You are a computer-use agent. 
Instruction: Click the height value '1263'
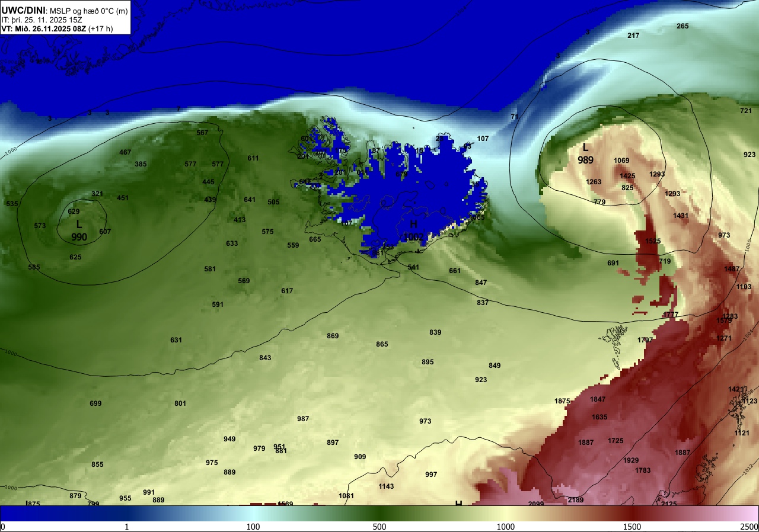(594, 182)
